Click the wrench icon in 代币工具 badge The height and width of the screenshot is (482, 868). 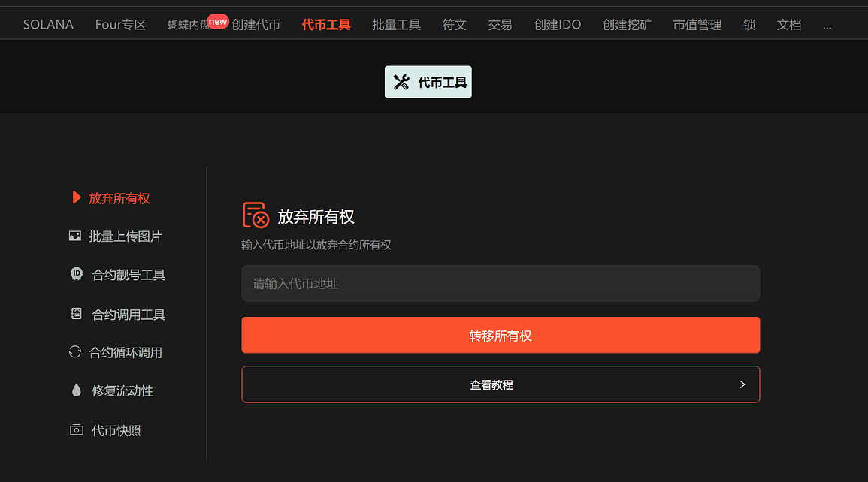[401, 82]
